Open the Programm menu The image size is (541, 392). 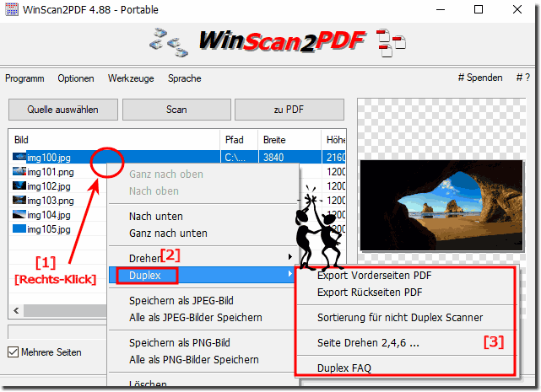click(x=24, y=78)
